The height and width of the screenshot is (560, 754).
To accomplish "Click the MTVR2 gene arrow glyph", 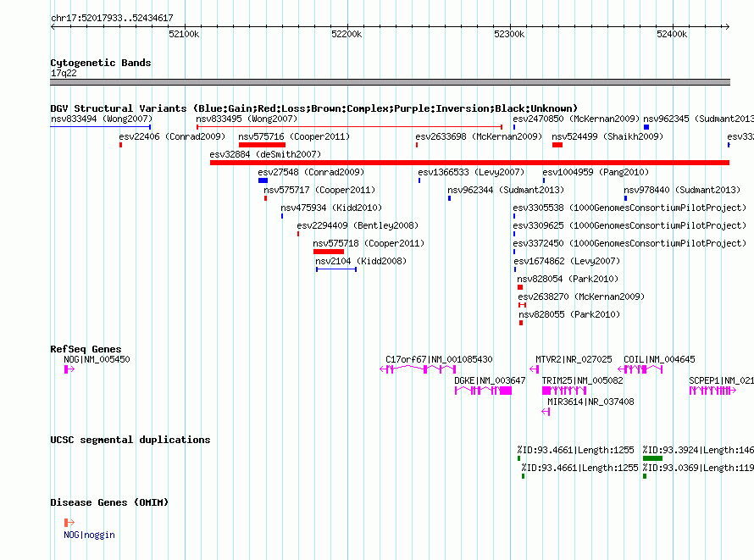I will pos(535,369).
